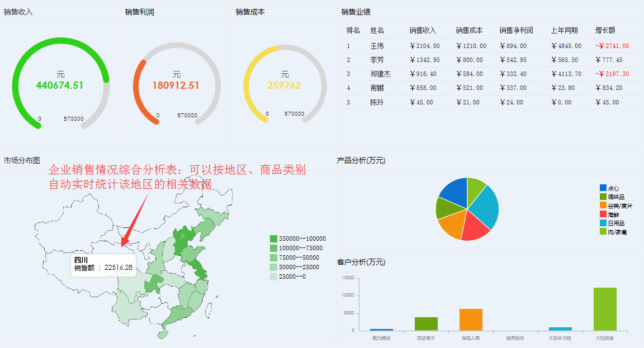Click the 25000--0 map legend marker

(x=273, y=276)
